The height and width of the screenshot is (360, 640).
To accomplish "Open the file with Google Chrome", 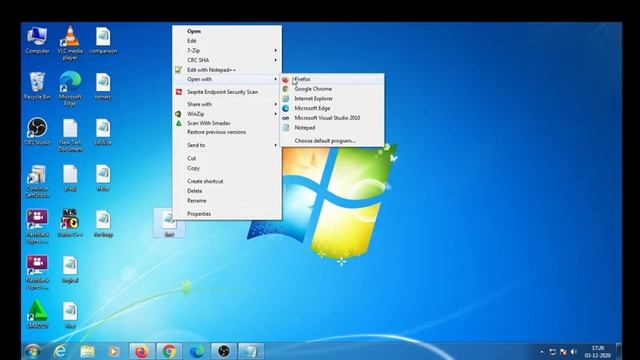I will tap(332, 89).
